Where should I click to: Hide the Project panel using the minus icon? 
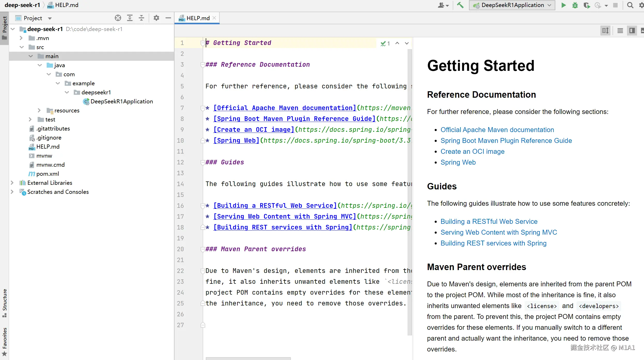pos(168,18)
